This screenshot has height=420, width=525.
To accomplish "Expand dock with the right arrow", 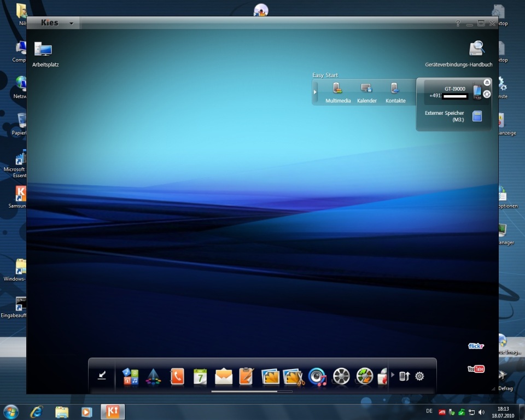I will tap(393, 375).
